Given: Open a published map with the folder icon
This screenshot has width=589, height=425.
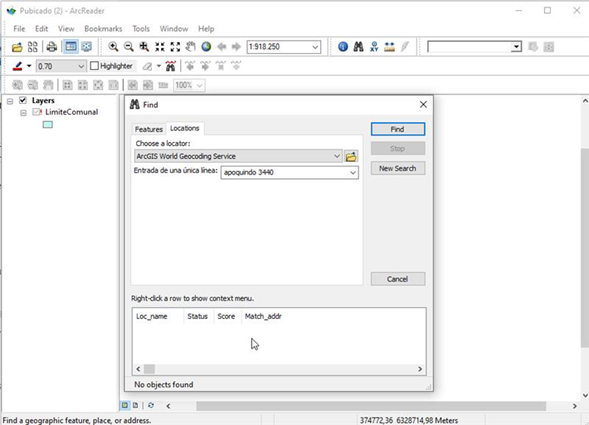Looking at the screenshot, I should coord(17,47).
